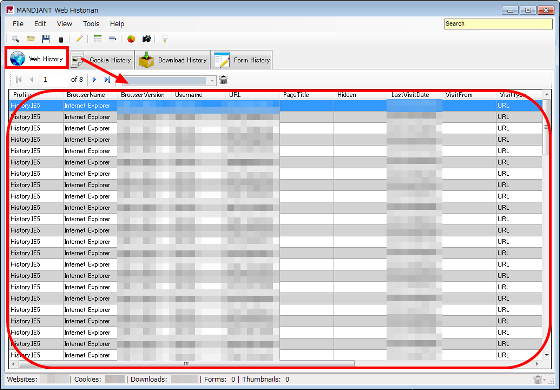Screen dimensions: 560x390
Task: Click the Forms: 0 status entry
Action: pyautogui.click(x=220, y=379)
